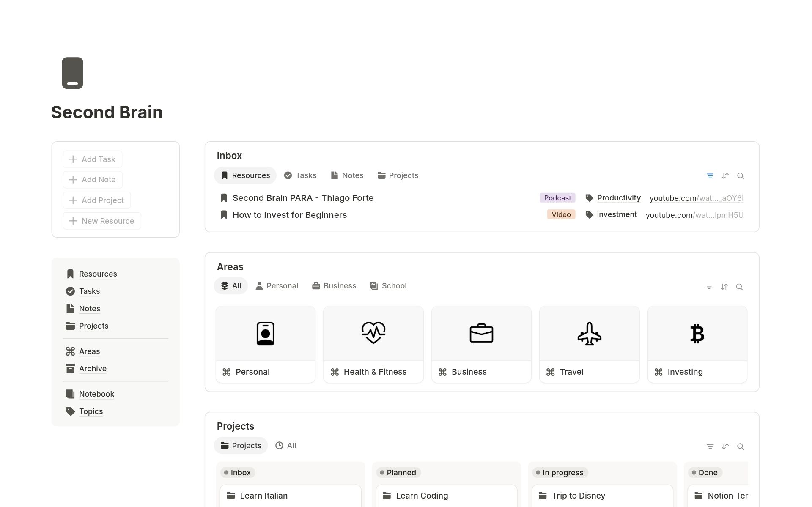This screenshot has width=812, height=507.
Task: Switch to the Tasks tab in Inbox
Action: click(x=300, y=175)
